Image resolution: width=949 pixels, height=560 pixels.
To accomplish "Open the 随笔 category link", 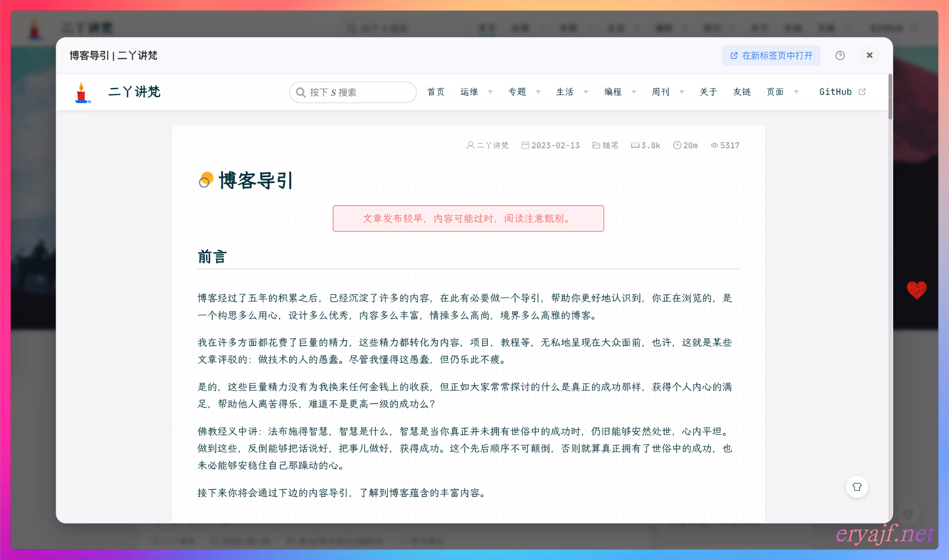I will [x=610, y=145].
